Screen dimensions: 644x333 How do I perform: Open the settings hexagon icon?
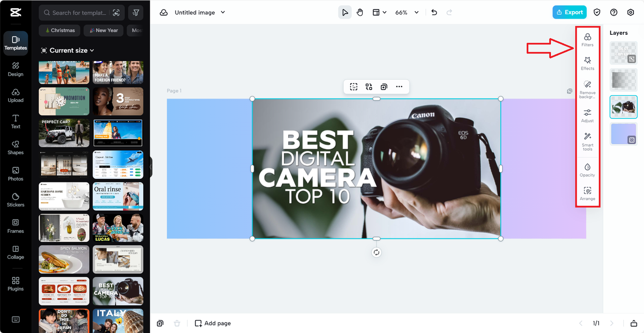tap(630, 13)
